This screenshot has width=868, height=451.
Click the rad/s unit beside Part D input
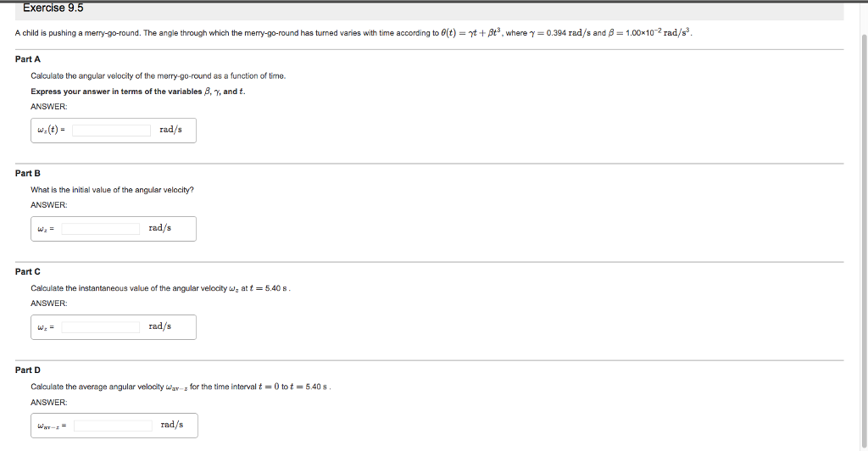[171, 425]
